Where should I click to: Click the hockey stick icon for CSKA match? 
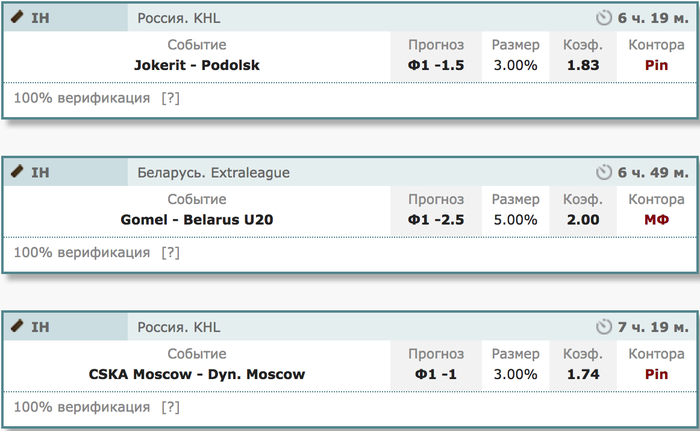(17, 326)
